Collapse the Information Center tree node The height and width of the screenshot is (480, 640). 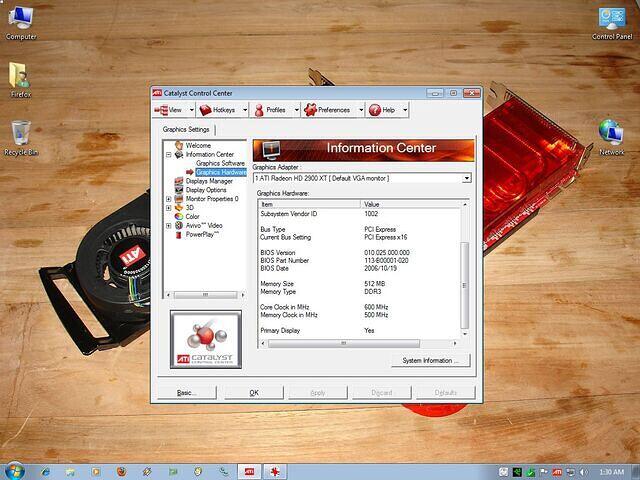click(x=169, y=155)
